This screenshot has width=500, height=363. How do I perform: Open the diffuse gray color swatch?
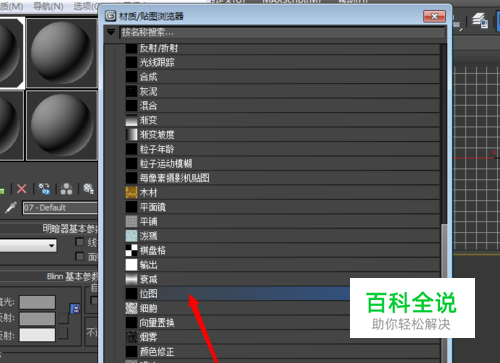pyautogui.click(x=37, y=319)
